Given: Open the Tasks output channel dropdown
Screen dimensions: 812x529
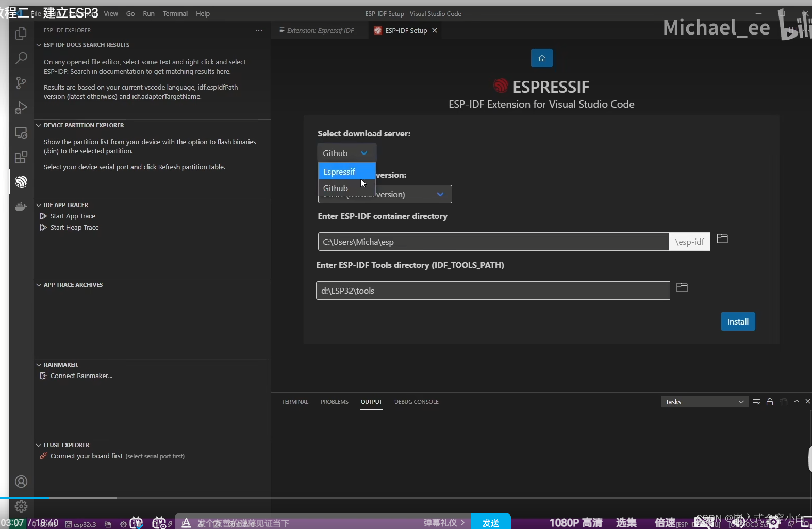Looking at the screenshot, I should point(704,402).
